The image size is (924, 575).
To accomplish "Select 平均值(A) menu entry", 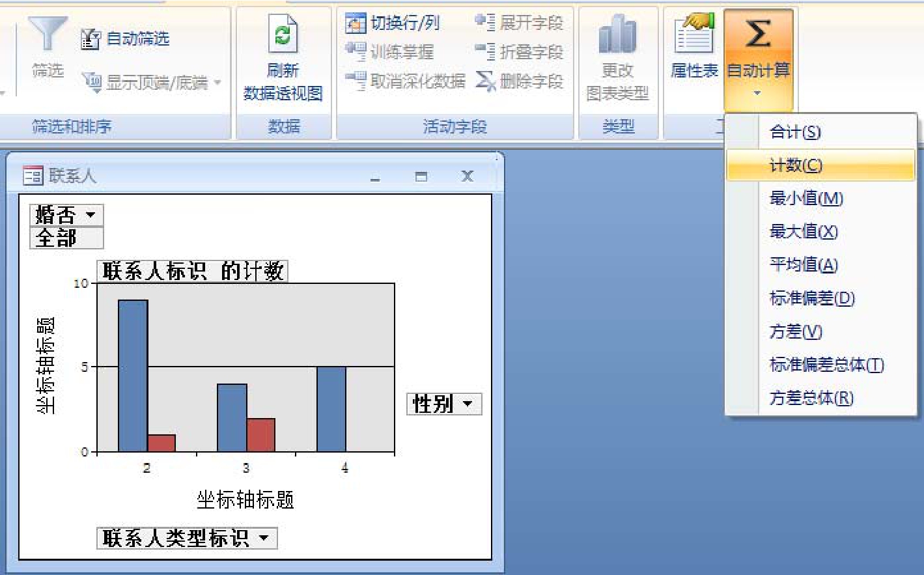I will pyautogui.click(x=803, y=265).
